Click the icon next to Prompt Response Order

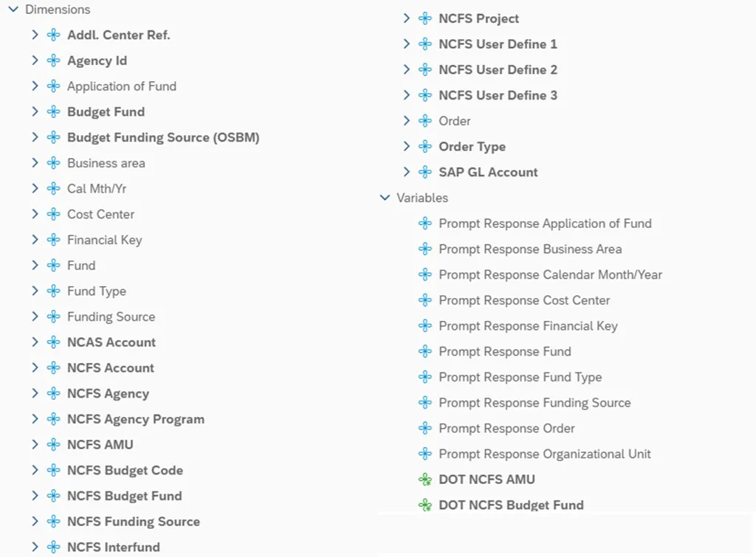[425, 429]
